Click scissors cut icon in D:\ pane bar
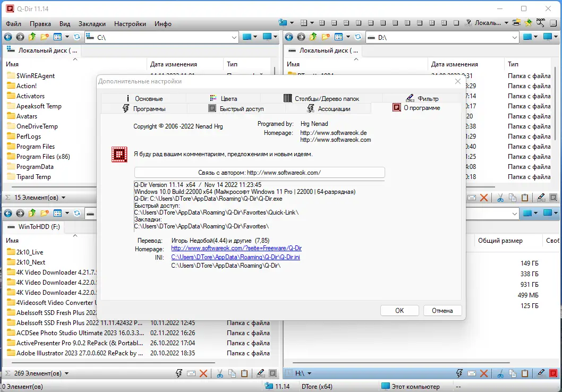This screenshot has width=562, height=392. 500,198
